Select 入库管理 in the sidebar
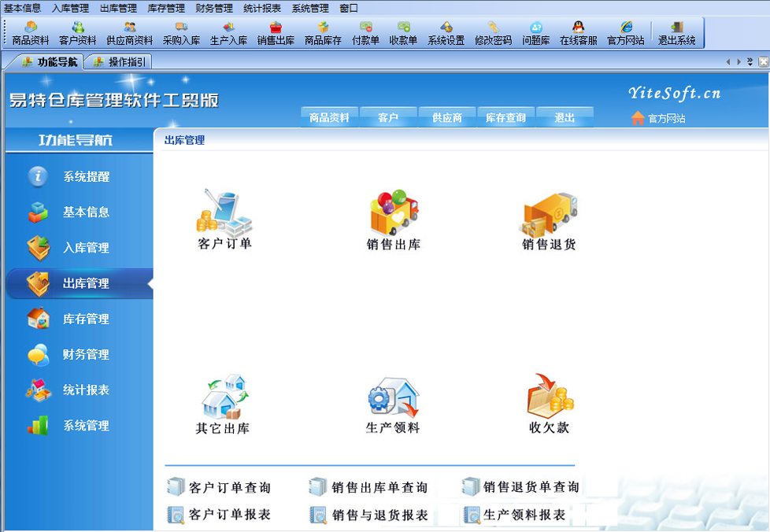 pos(86,248)
